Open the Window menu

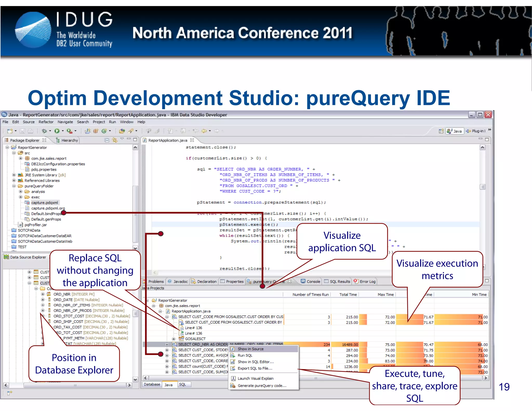[127, 122]
